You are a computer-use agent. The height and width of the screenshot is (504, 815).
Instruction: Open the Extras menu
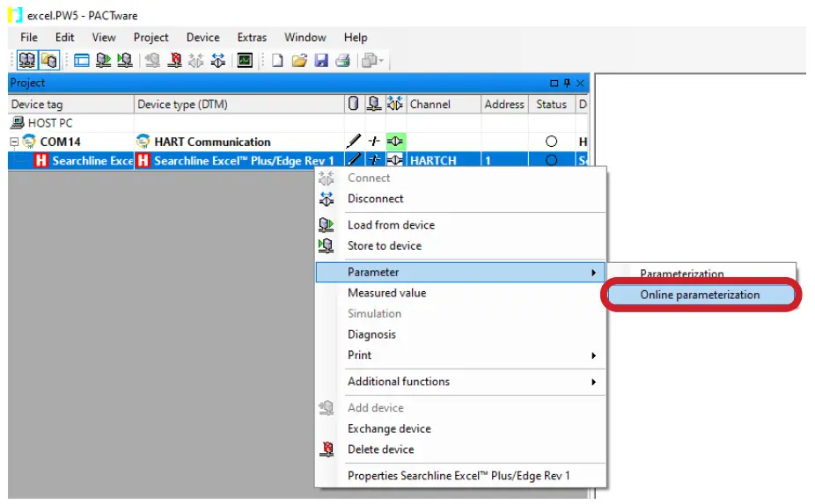pos(252,38)
